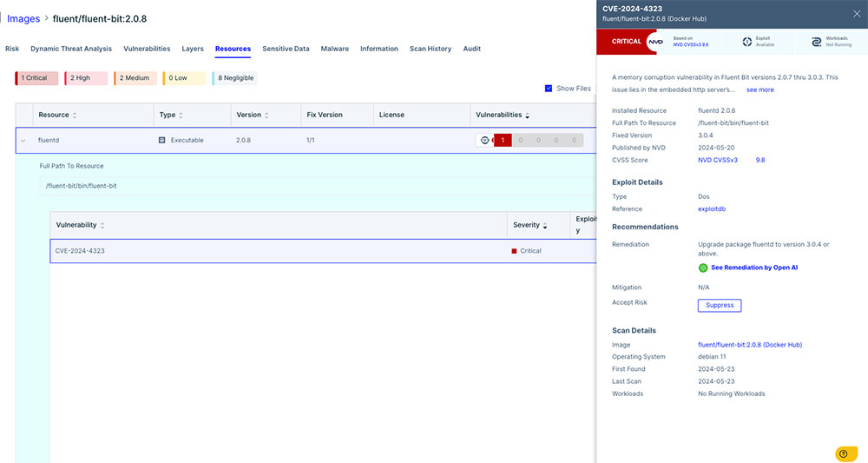Screen dimensions: 868x463
Task: Open the Information tab
Action: [x=379, y=49]
